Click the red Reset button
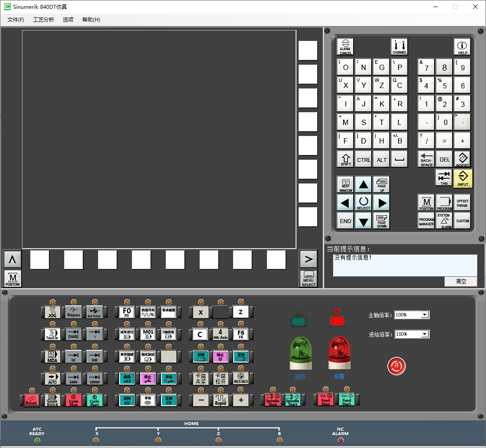486x448 pixels. 31,400
